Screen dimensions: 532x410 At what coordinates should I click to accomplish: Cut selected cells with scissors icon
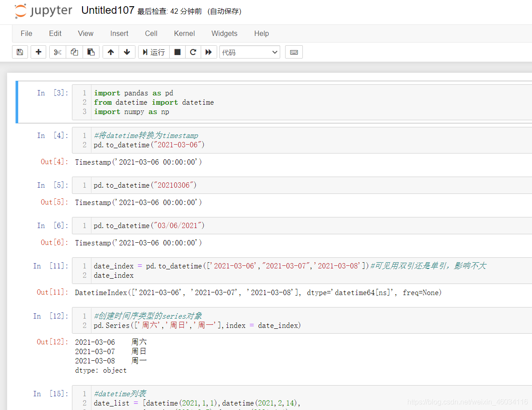(58, 52)
